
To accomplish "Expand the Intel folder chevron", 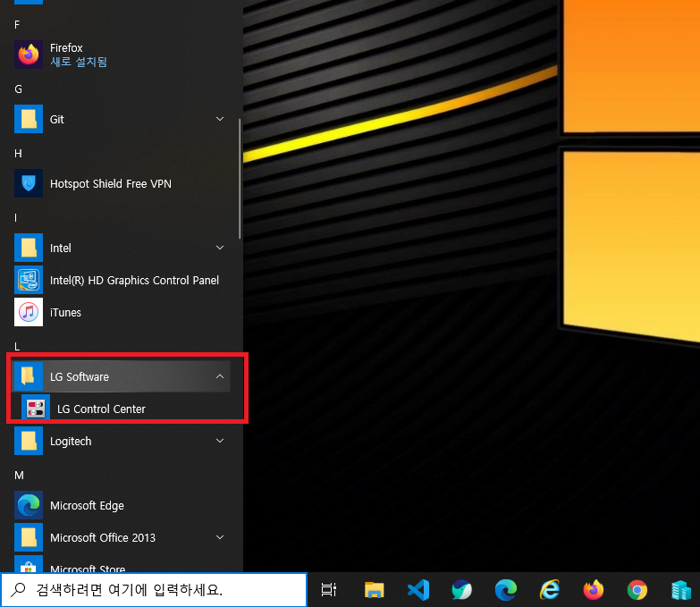I will click(x=220, y=248).
